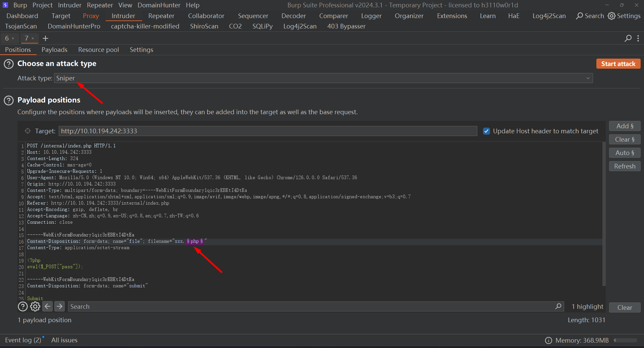The width and height of the screenshot is (644, 348).
Task: Open the CO2 tab
Action: [235, 26]
